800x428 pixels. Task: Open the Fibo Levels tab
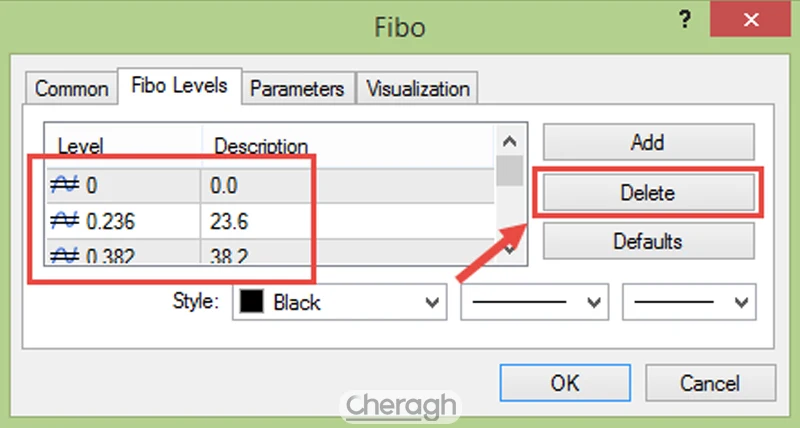click(x=180, y=87)
